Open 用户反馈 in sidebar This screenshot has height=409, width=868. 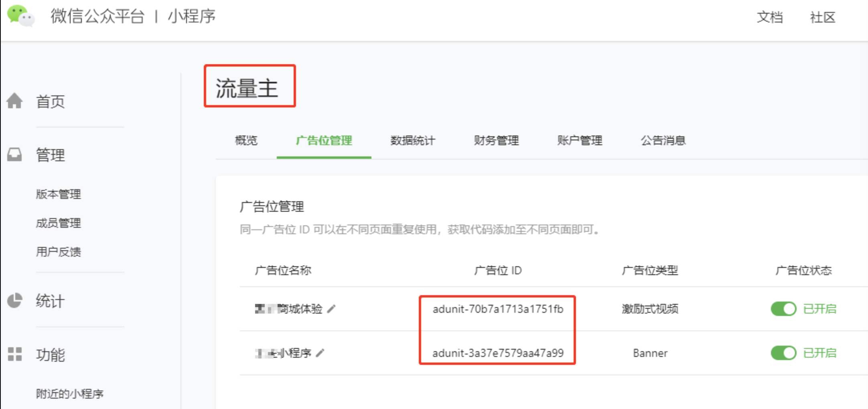pyautogui.click(x=59, y=252)
